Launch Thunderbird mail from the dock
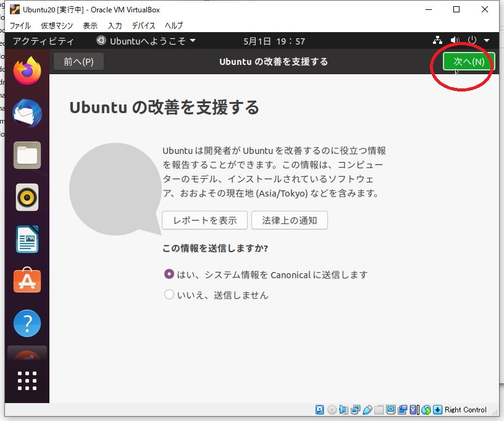The image size is (504, 421). tap(27, 113)
